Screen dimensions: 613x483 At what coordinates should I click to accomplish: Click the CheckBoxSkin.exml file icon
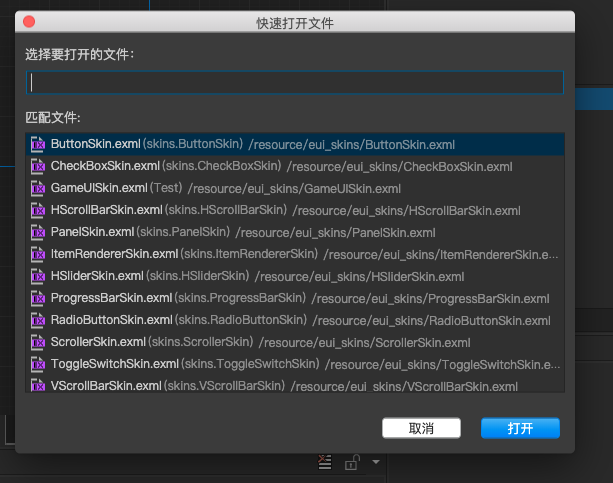pos(38,166)
